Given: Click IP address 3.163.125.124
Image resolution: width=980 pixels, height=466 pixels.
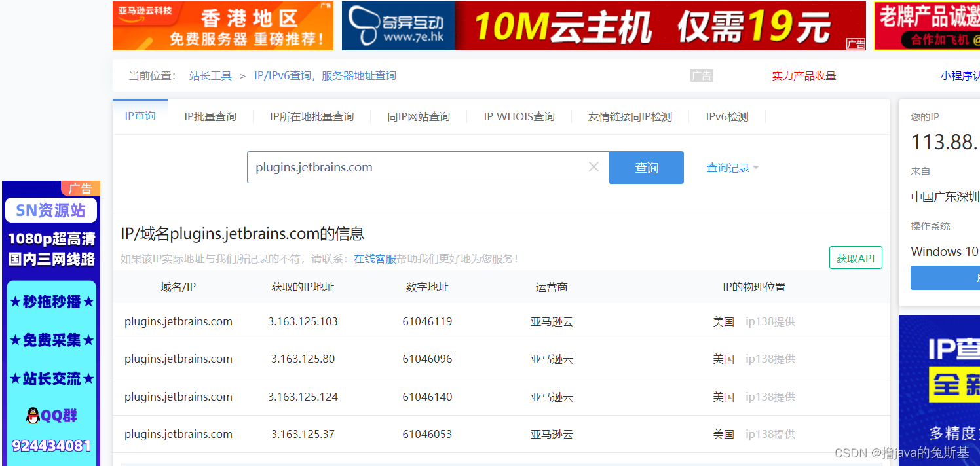Looking at the screenshot, I should (303, 397).
